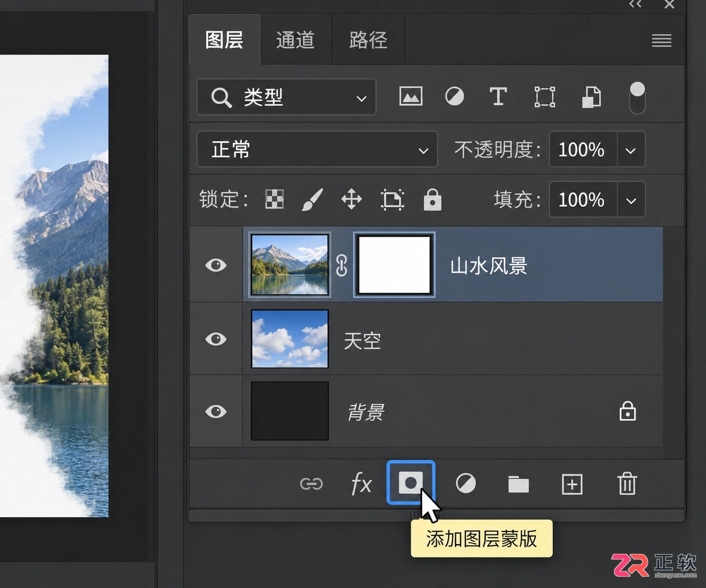
Task: Lock all padlock icon in 锁定 row
Action: 432,199
